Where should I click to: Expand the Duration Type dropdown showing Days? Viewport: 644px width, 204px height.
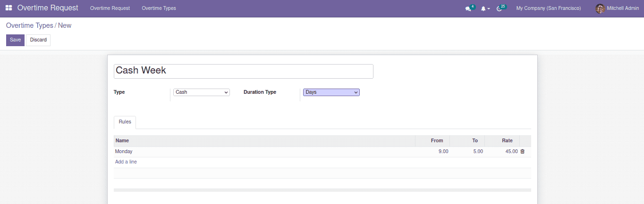click(331, 92)
